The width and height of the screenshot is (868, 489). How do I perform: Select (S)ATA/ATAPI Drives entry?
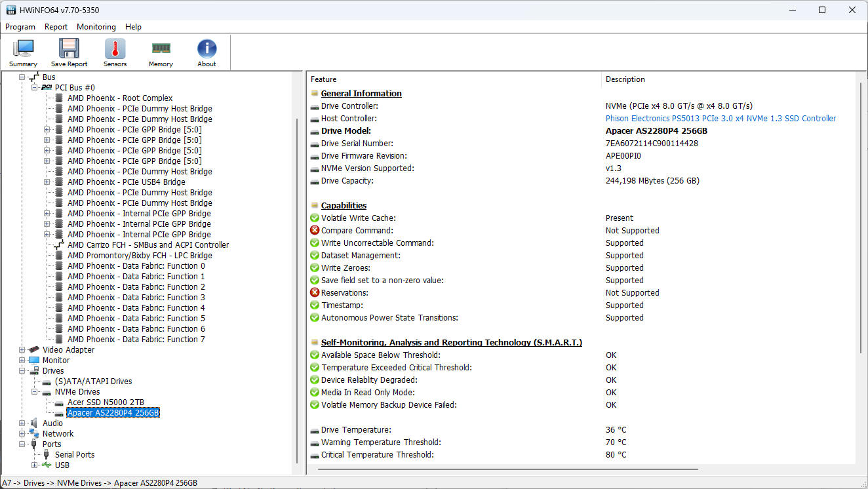tap(93, 381)
